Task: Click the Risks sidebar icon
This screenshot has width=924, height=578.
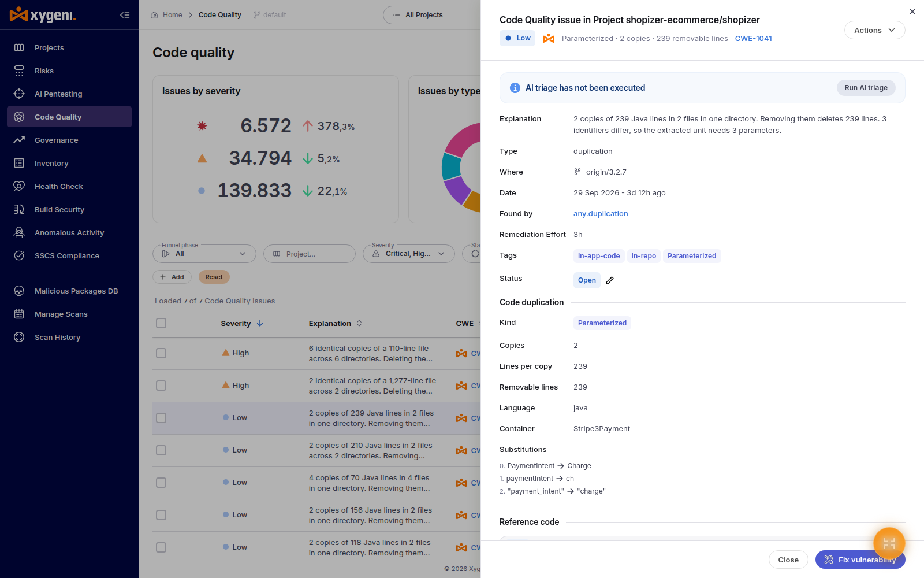Action: pos(19,71)
